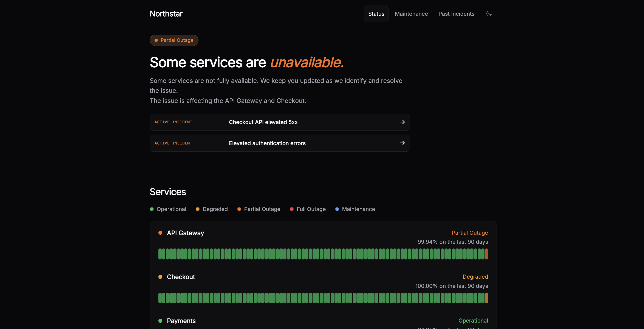The width and height of the screenshot is (644, 329).
Task: Toggle the dark mode moon icon
Action: pyautogui.click(x=489, y=14)
